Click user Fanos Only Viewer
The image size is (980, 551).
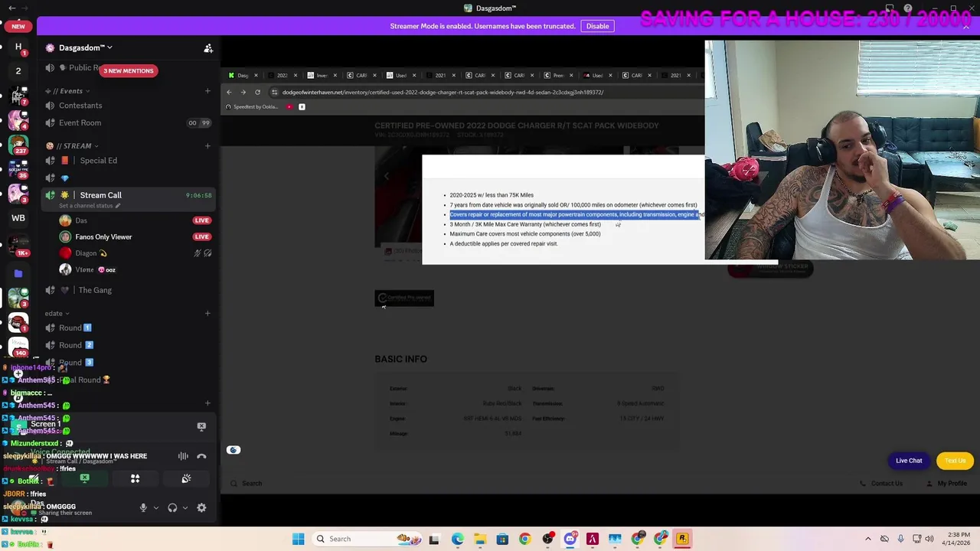point(103,237)
